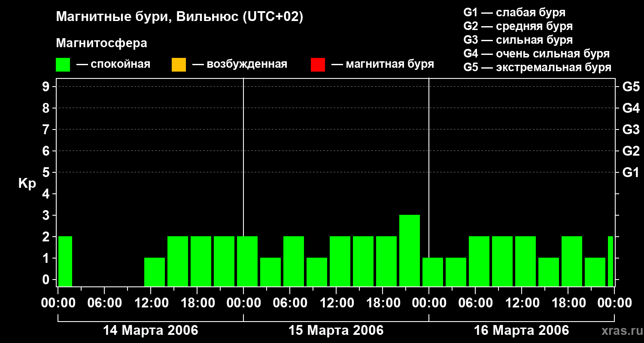The height and width of the screenshot is (343, 644).
Task: Click the G5 tick label on right axis
Action: [631, 87]
